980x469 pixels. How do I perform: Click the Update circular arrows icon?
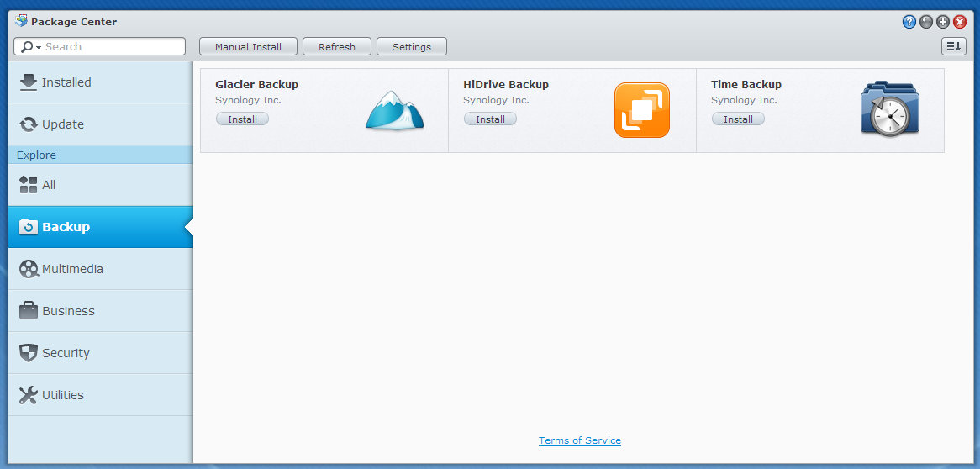(29, 124)
